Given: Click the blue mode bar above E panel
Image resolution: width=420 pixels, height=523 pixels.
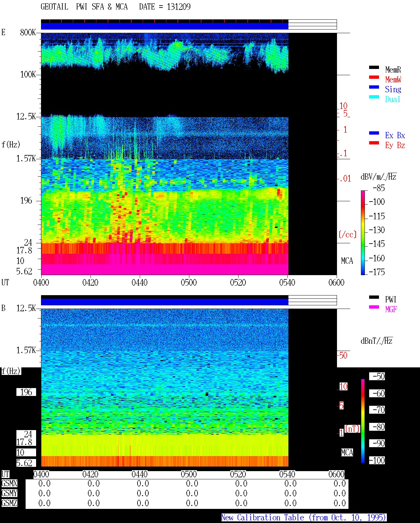Looking at the screenshot, I should (x=165, y=26).
